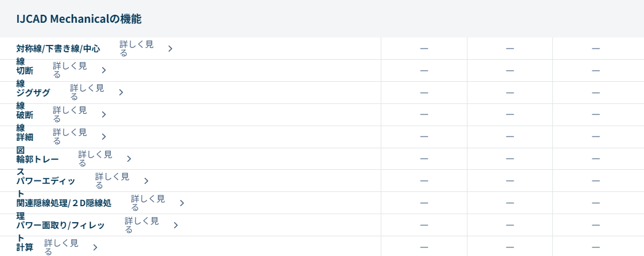Viewport: 644px width, 256px height.
Task: Click the chevron arrow beside 対称線/下書き線/中心線
Action: point(170,49)
